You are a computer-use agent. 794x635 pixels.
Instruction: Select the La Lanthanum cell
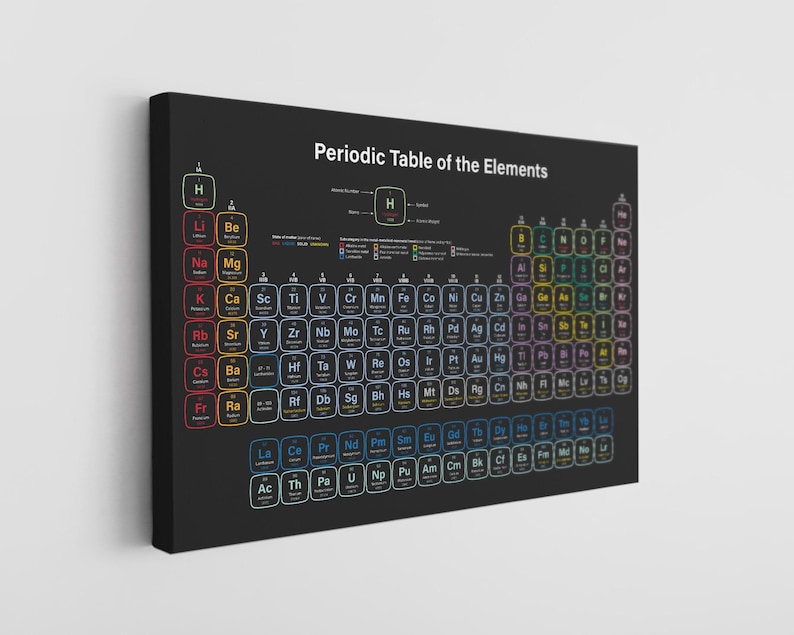tap(265, 456)
